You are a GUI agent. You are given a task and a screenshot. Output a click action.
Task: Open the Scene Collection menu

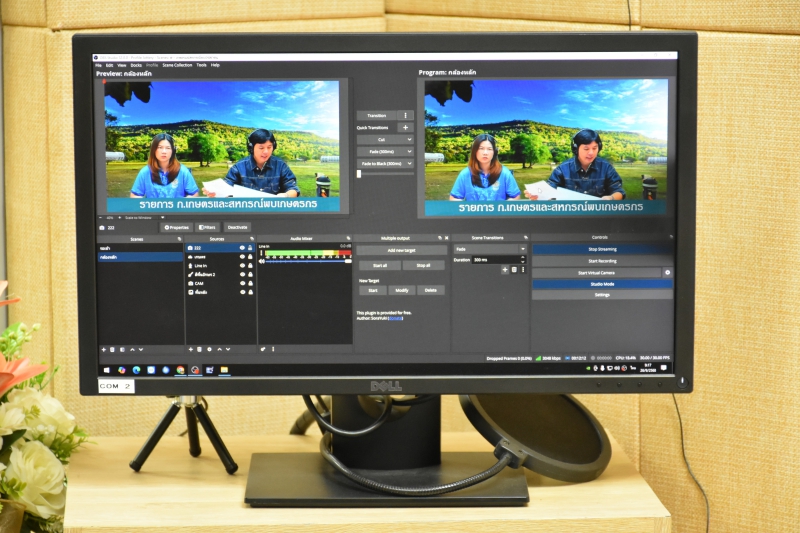[x=177, y=65]
